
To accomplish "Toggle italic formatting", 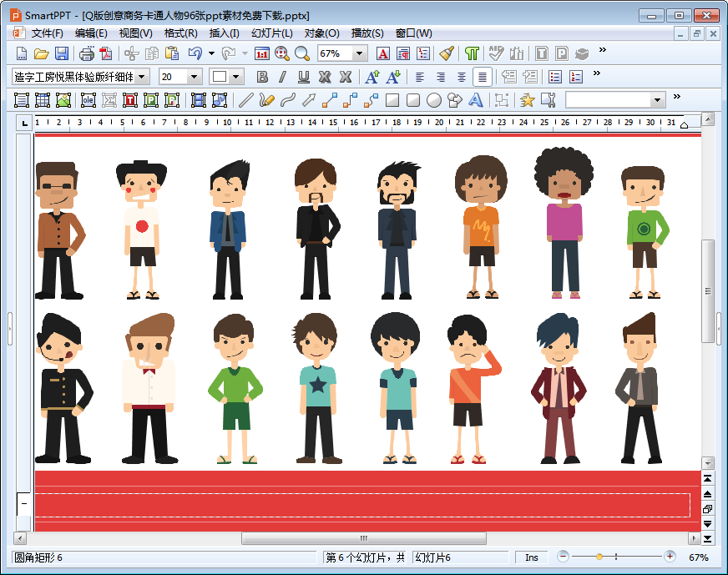I will click(283, 77).
